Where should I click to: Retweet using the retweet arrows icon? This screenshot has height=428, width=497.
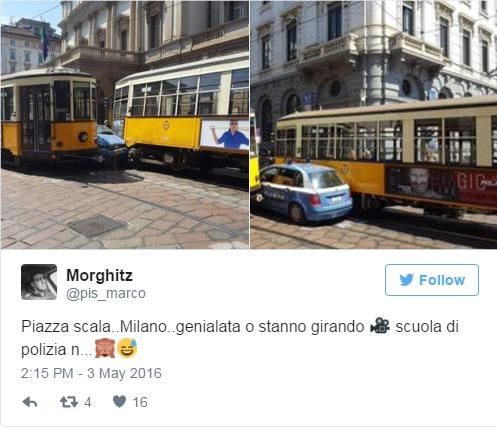[69, 402]
